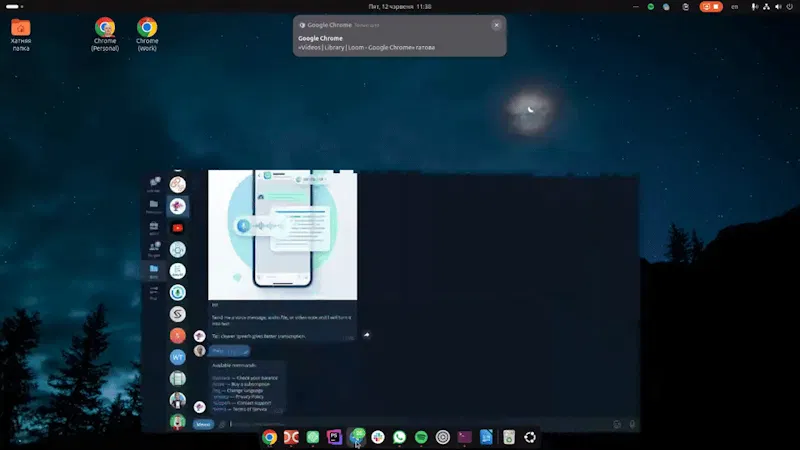Focus the Telegram message input field
Image resolution: width=800 pixels, height=450 pixels.
point(418,424)
